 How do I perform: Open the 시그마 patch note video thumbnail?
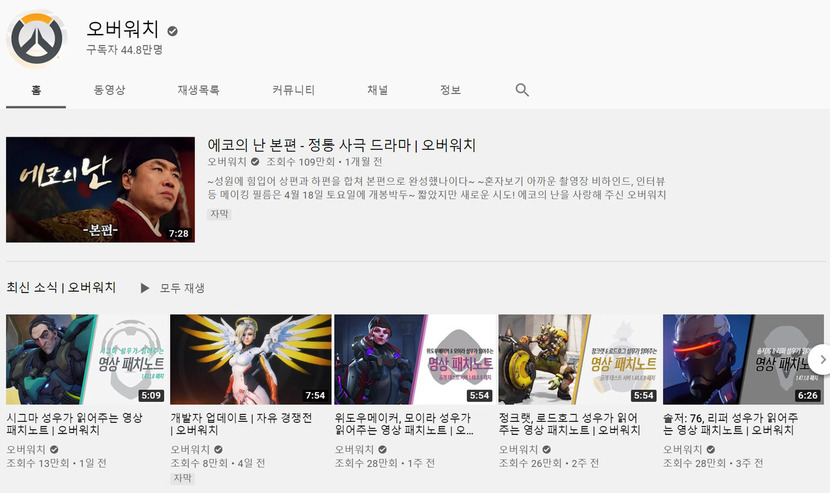87,360
